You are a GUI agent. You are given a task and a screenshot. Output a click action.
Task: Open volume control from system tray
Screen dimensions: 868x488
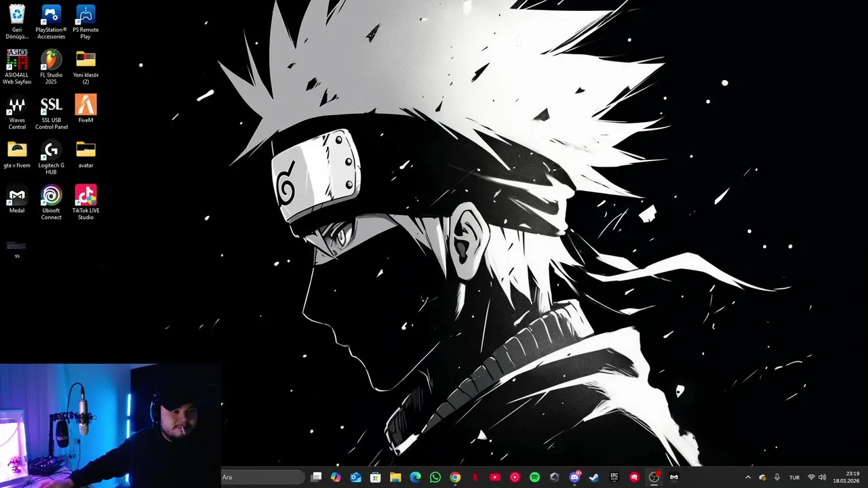click(823, 477)
